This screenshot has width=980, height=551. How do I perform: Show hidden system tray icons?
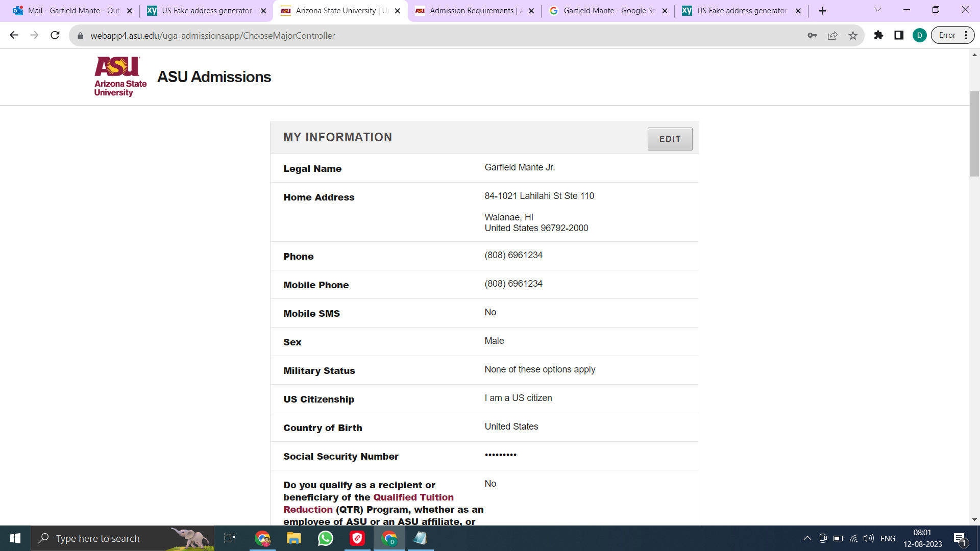(x=807, y=538)
